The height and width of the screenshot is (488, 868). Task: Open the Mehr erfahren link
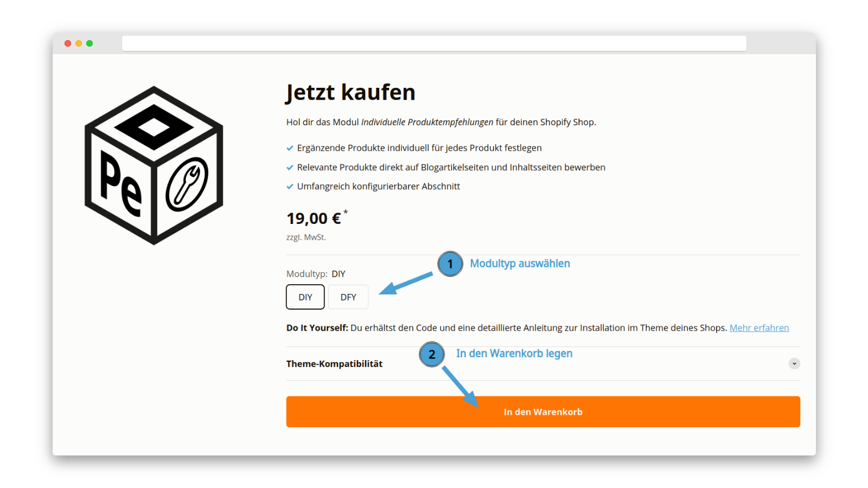coord(759,328)
